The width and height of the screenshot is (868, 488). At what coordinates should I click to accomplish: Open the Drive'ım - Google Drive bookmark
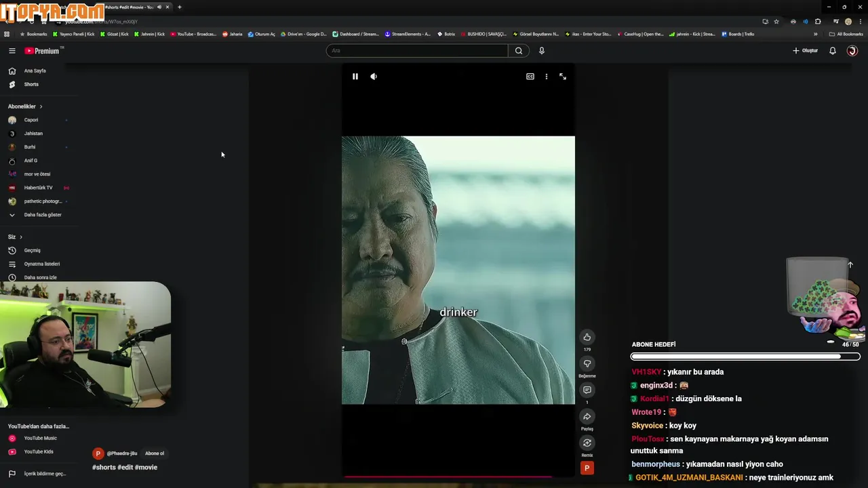click(x=303, y=34)
